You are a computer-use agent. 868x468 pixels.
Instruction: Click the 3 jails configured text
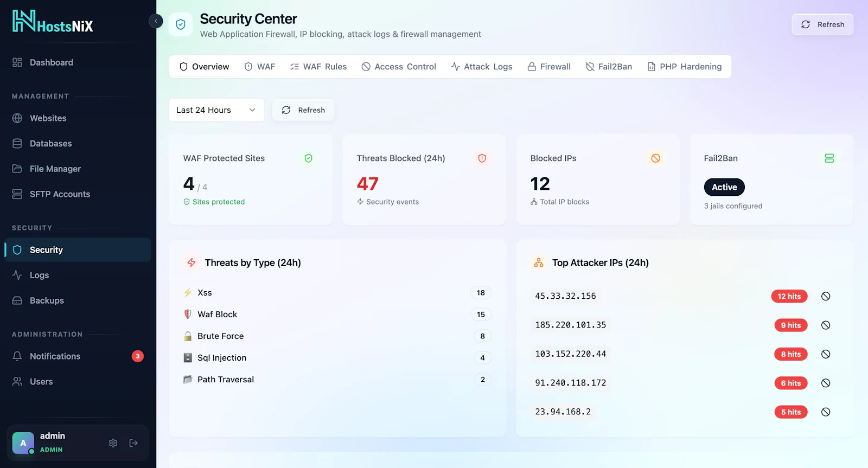tap(733, 206)
